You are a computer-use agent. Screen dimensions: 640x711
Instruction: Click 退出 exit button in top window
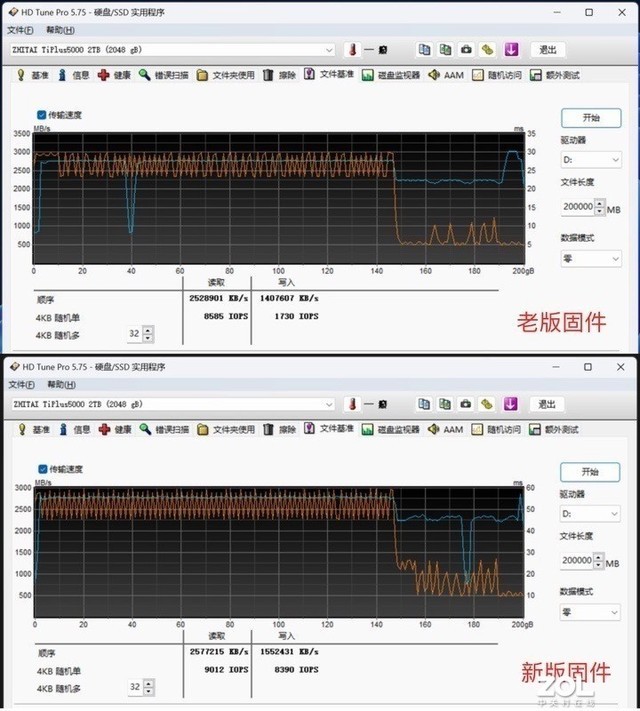tap(547, 50)
